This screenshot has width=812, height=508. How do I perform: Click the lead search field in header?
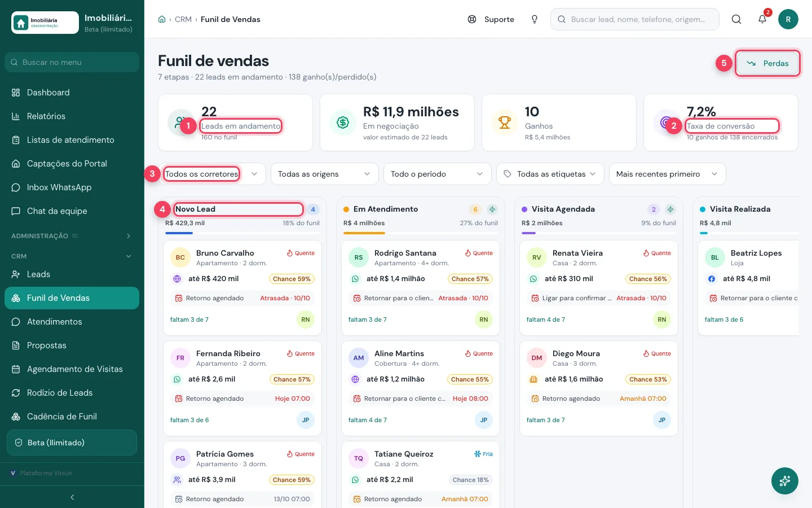[635, 19]
